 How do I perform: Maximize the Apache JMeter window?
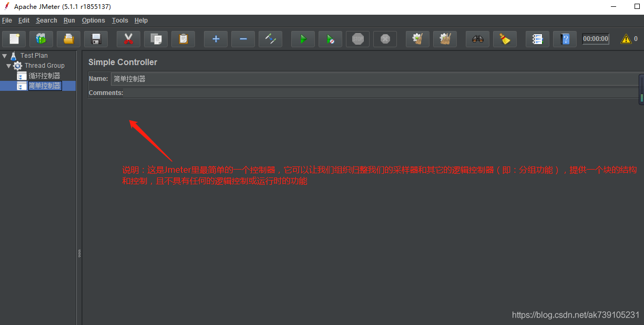[x=637, y=6]
